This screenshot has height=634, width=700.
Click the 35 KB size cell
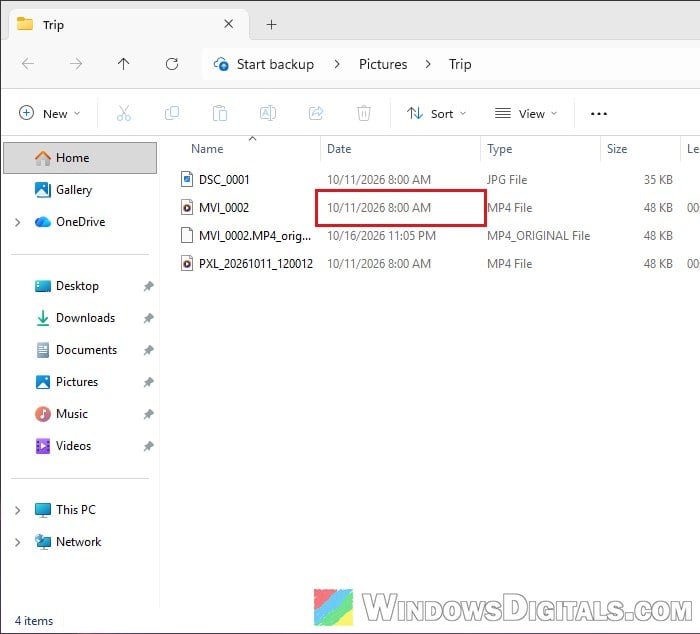click(658, 179)
